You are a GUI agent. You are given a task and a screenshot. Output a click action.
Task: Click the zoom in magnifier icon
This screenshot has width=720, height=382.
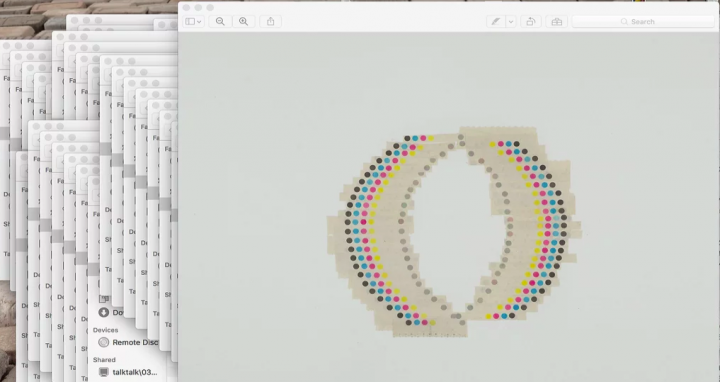pyautogui.click(x=243, y=22)
